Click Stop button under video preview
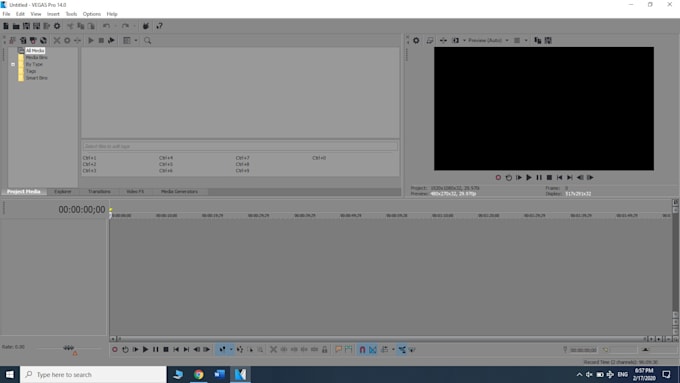680x383 pixels. coord(549,177)
